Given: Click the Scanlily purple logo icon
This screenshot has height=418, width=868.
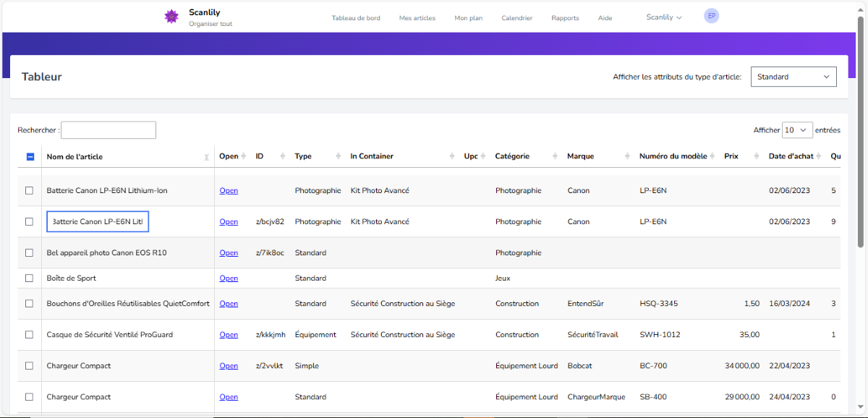Looking at the screenshot, I should coord(171,17).
